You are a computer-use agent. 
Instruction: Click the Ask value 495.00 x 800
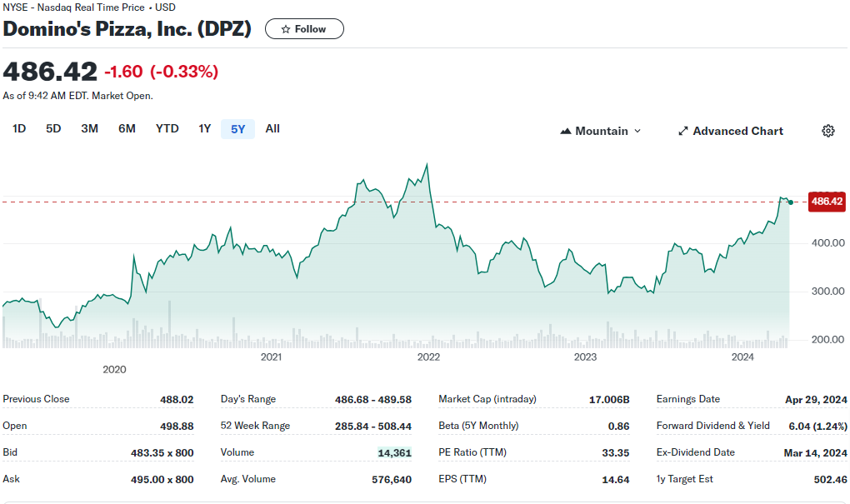coord(162,480)
